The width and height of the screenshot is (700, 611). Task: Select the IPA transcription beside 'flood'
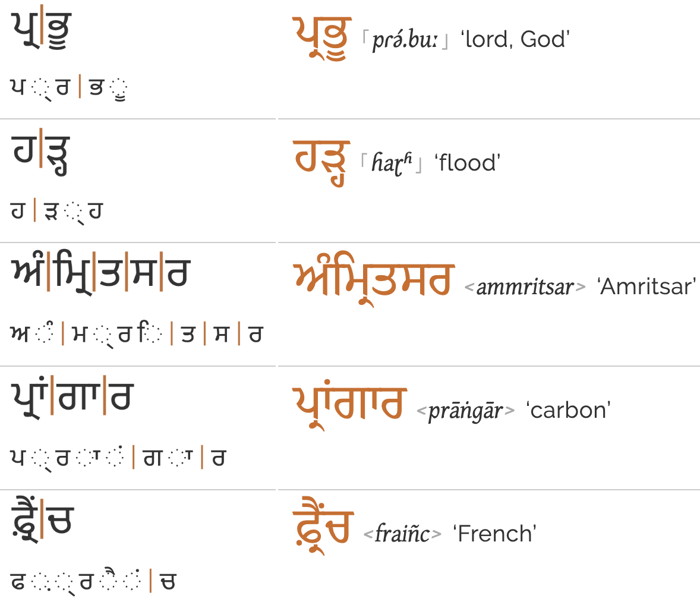(x=392, y=163)
